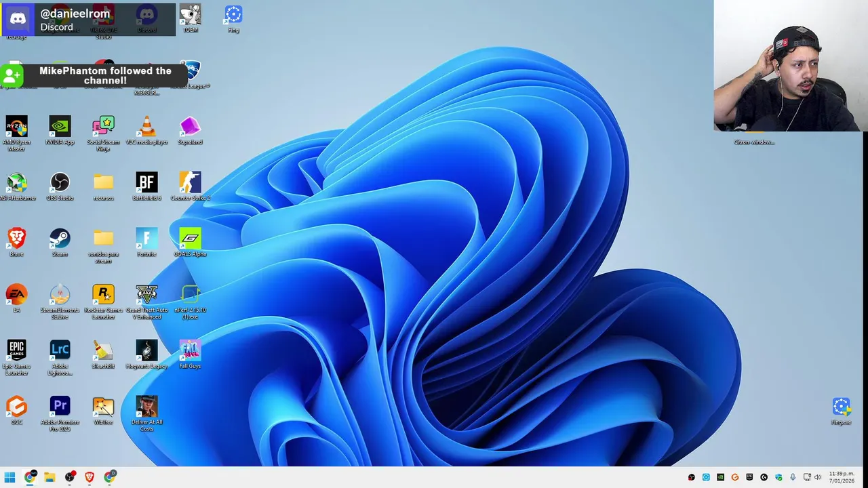Open the Epic Games tray icon
The height and width of the screenshot is (488, 868).
coord(749,477)
